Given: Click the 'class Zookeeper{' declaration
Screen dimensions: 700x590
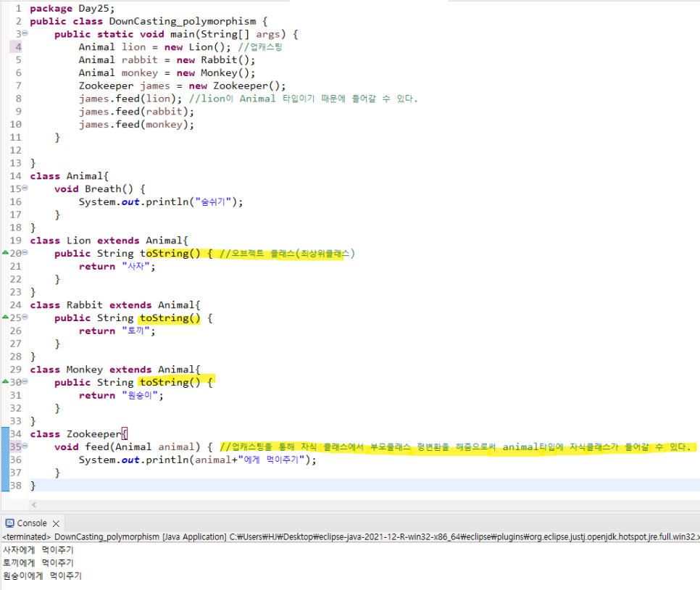Looking at the screenshot, I should coord(78,433).
